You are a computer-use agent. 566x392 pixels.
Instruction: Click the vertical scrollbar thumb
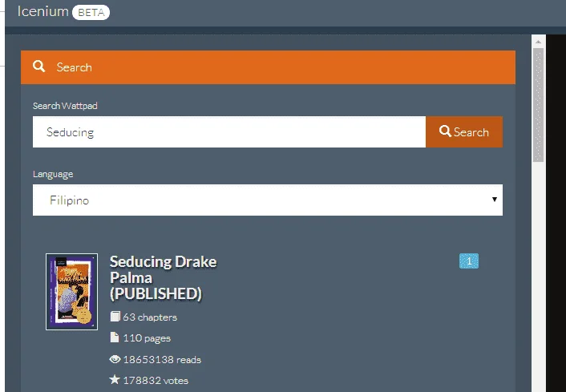[x=538, y=105]
